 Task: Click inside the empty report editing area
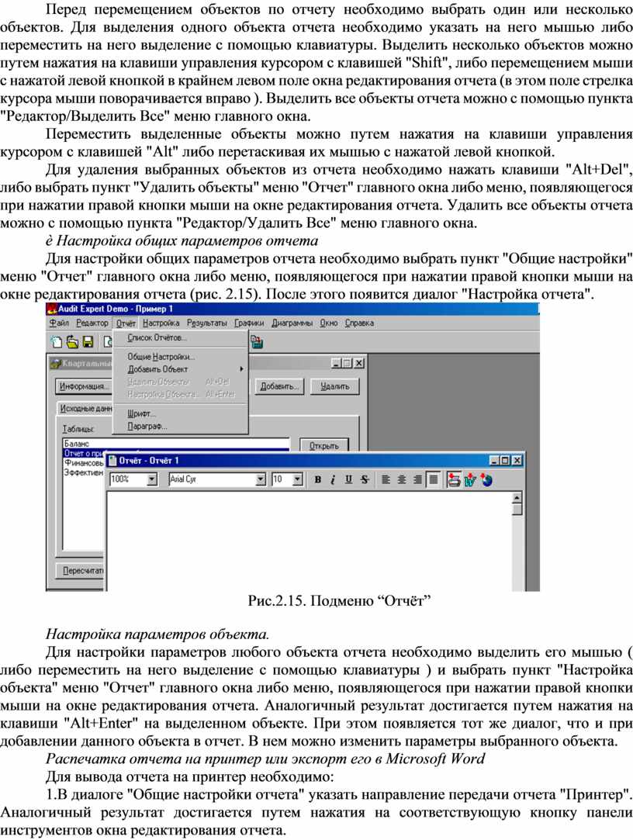(310, 541)
